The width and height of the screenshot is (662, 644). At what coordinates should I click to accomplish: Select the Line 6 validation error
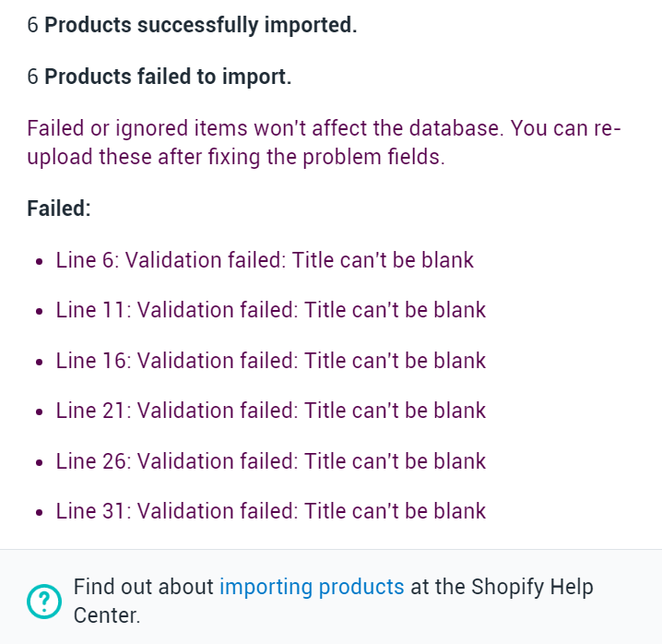(x=265, y=260)
